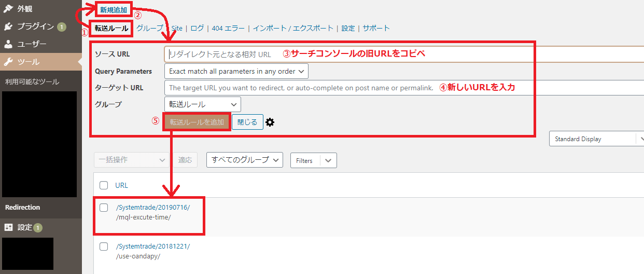The width and height of the screenshot is (644, 274).
Task: Sort by the URL column header
Action: [121, 185]
